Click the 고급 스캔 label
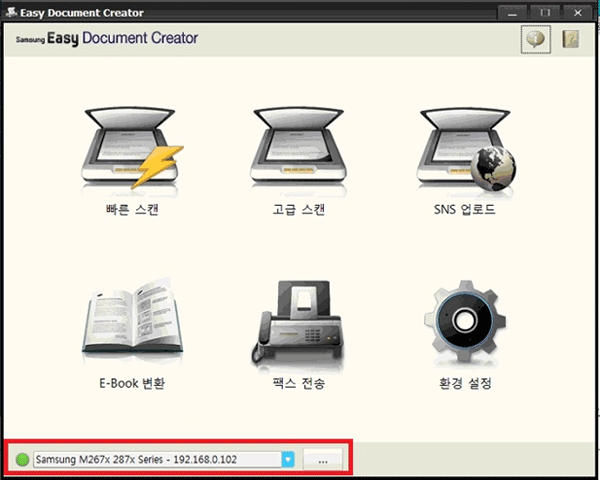The height and width of the screenshot is (480, 600). pyautogui.click(x=298, y=210)
